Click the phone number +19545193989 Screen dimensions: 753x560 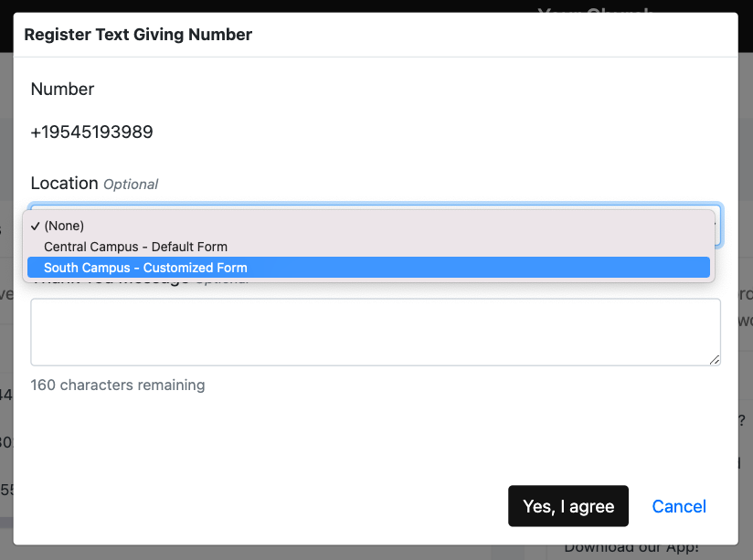[x=91, y=132]
